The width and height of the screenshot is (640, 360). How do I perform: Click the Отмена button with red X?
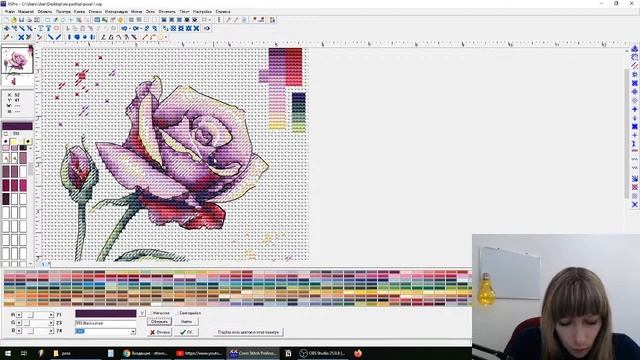click(160, 332)
